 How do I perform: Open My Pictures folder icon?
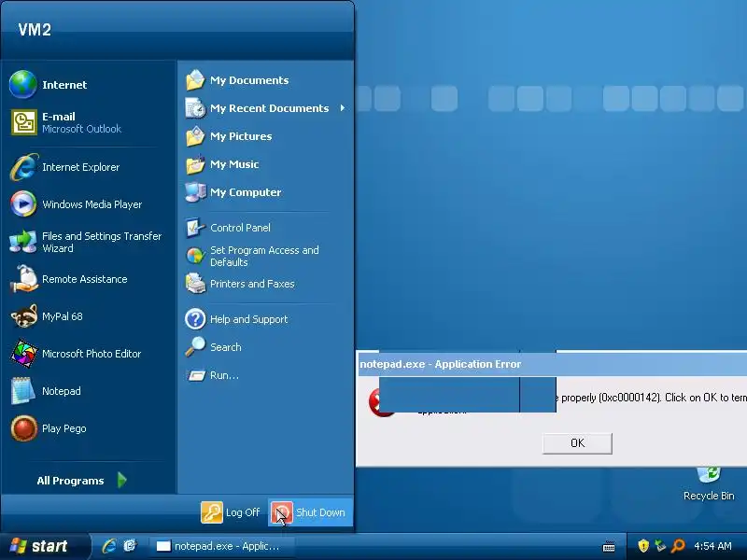coord(195,136)
